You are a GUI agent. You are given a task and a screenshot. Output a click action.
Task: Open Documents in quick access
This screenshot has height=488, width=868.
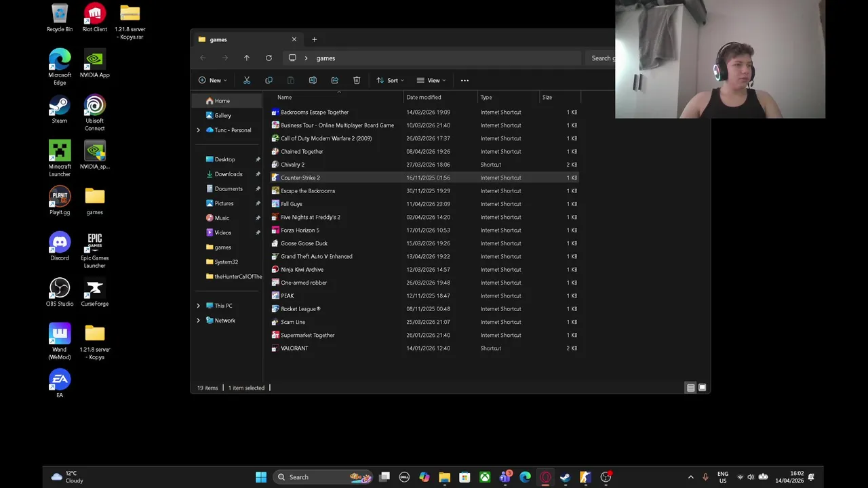tap(228, 188)
